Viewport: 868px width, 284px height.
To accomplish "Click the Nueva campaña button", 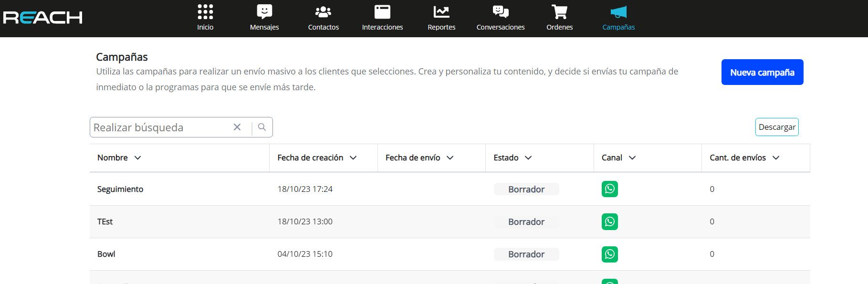I will click(762, 72).
